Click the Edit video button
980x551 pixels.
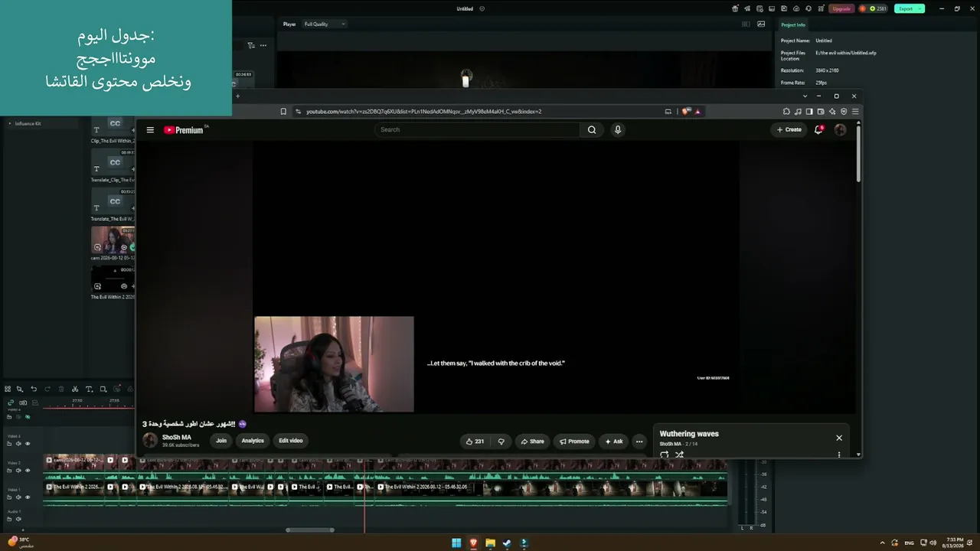pos(291,441)
